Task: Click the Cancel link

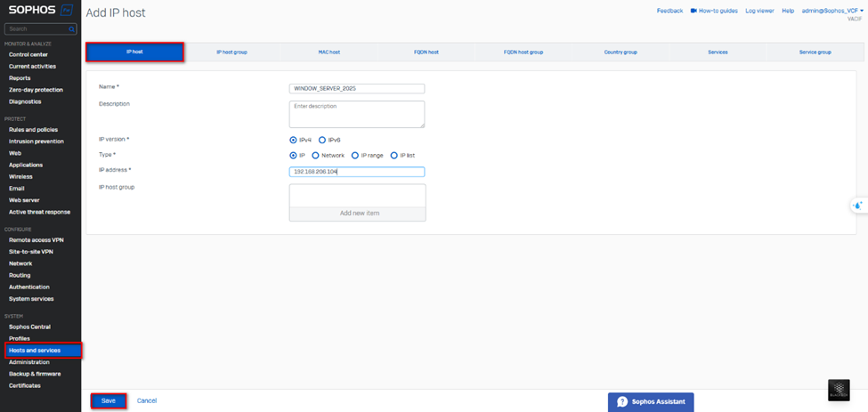Action: [146, 400]
